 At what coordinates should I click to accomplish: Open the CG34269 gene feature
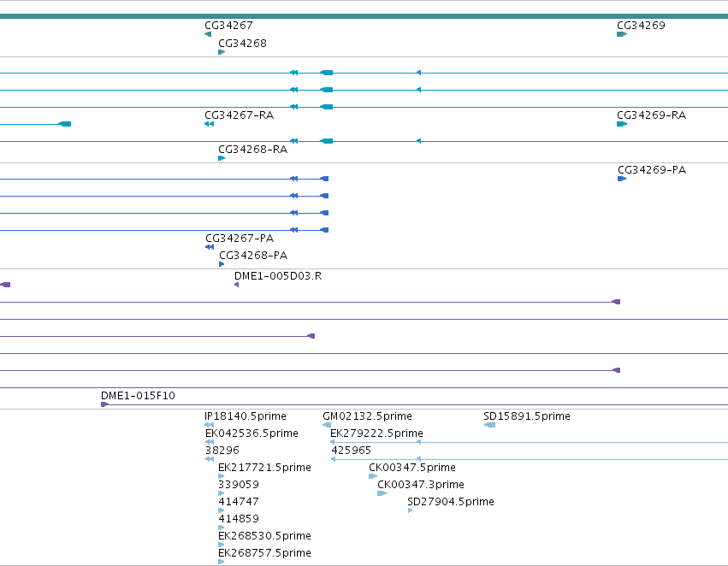point(622,34)
